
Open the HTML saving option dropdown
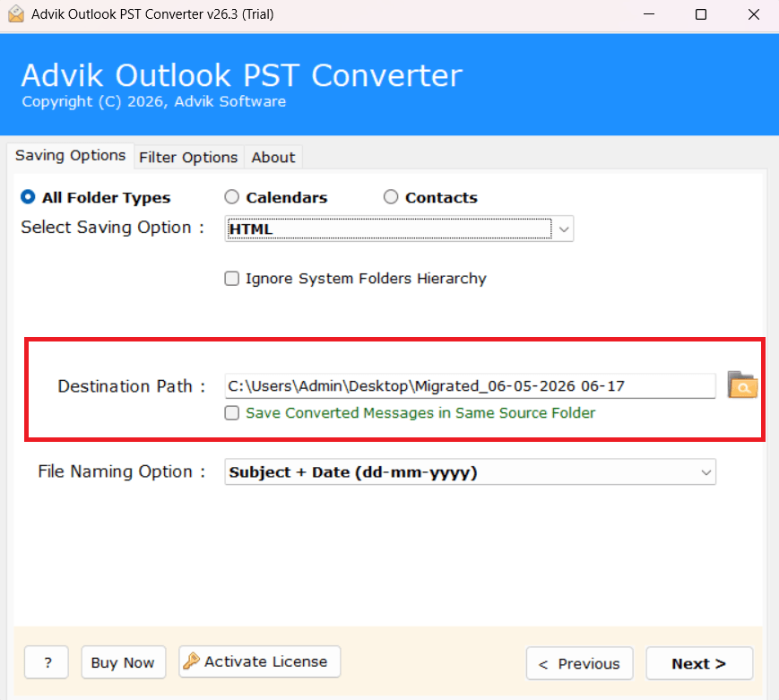(399, 229)
